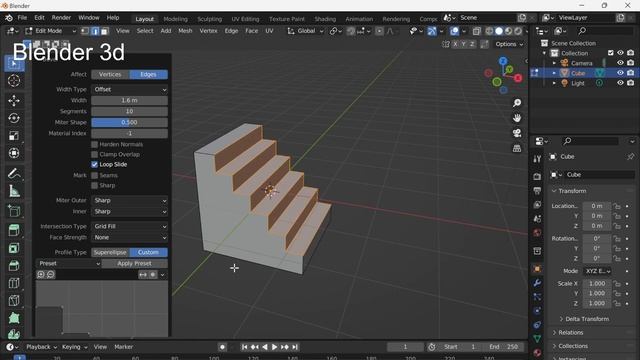Select the Measure tool
640x360 pixels.
pos(14,191)
